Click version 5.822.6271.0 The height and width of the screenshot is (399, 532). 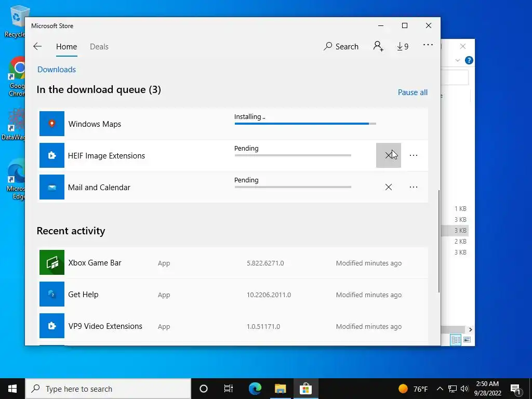265,263
